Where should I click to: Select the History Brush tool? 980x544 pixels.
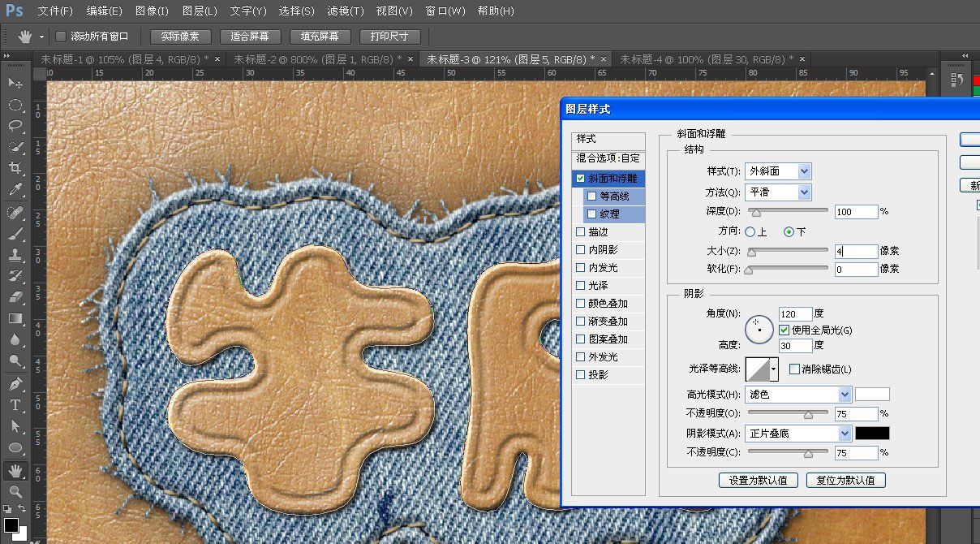click(x=15, y=276)
